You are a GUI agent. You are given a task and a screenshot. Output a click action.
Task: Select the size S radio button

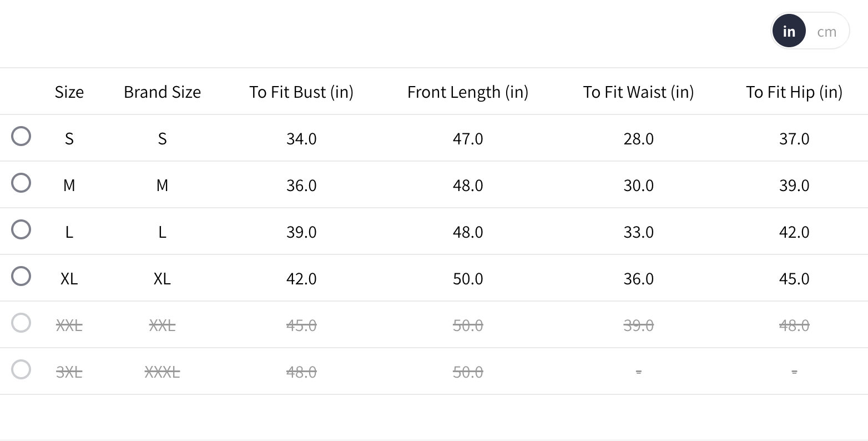click(x=21, y=136)
